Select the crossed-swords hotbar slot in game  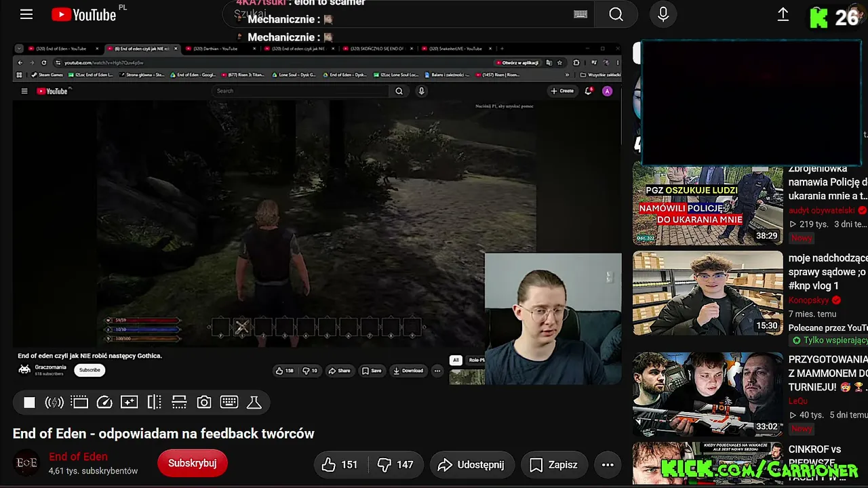coord(242,327)
